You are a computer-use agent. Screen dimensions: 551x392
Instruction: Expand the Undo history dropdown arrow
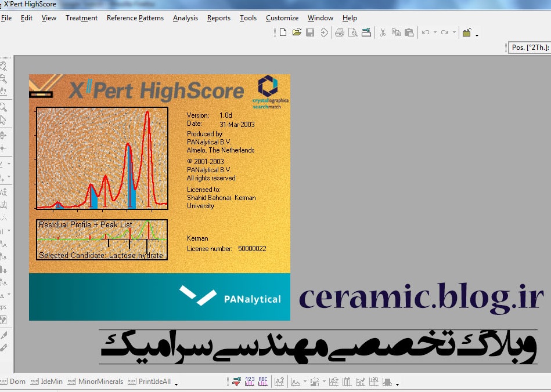[x=435, y=33]
